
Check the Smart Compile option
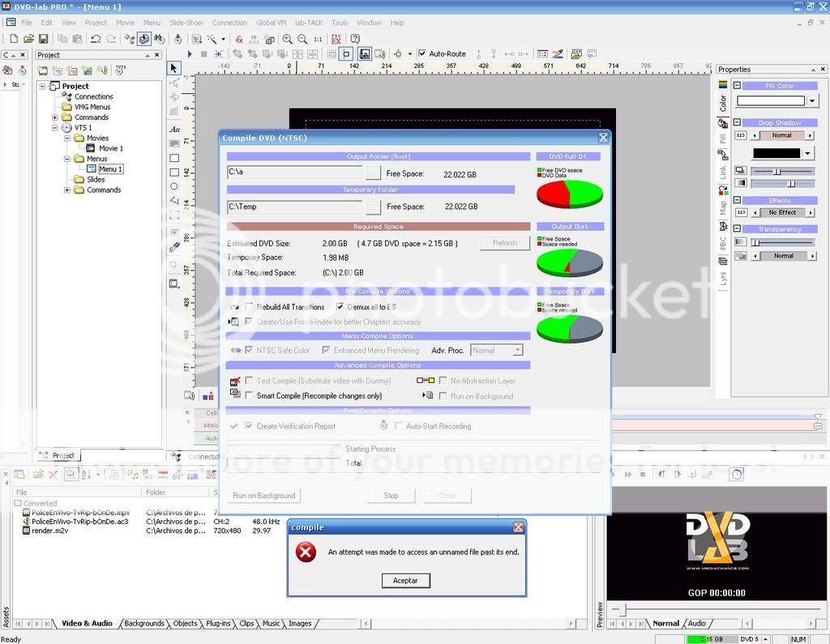[249, 396]
